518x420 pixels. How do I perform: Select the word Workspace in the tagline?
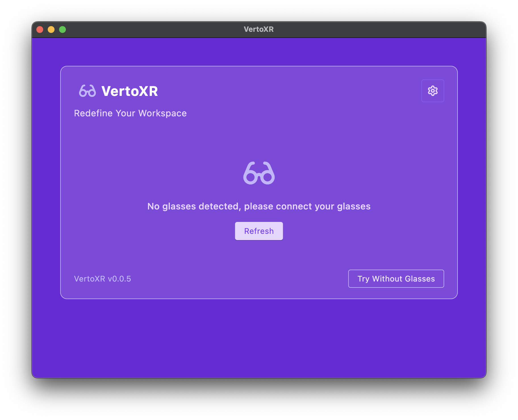coord(162,113)
